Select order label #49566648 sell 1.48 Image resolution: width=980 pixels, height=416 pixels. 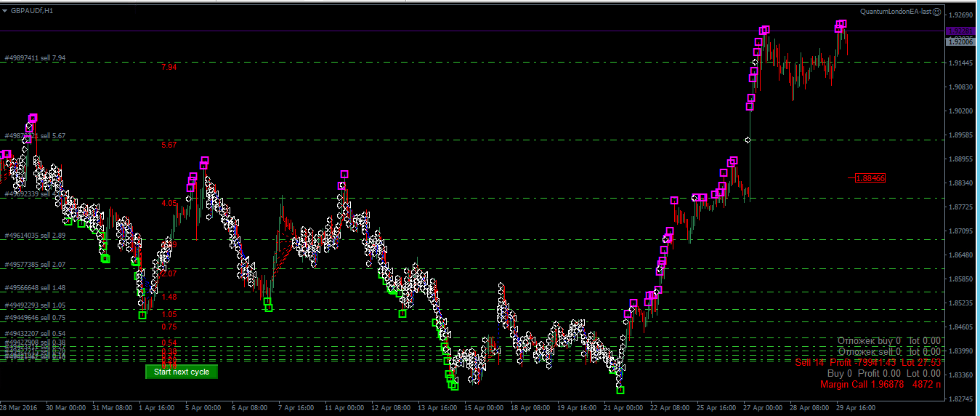35,288
